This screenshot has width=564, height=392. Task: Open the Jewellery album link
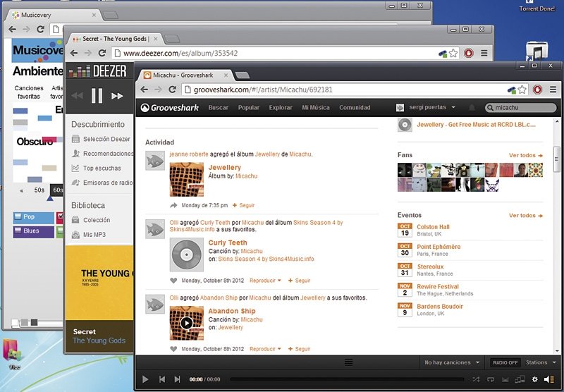[x=224, y=167]
